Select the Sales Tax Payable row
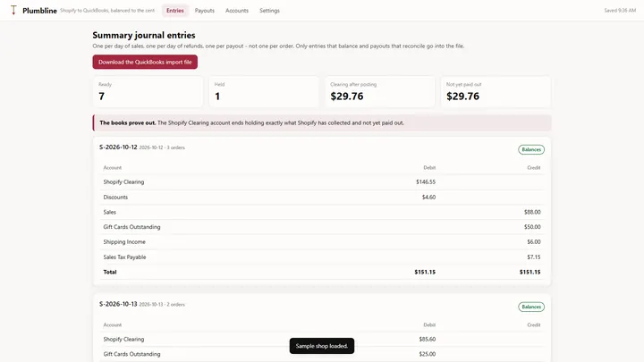 click(322, 257)
